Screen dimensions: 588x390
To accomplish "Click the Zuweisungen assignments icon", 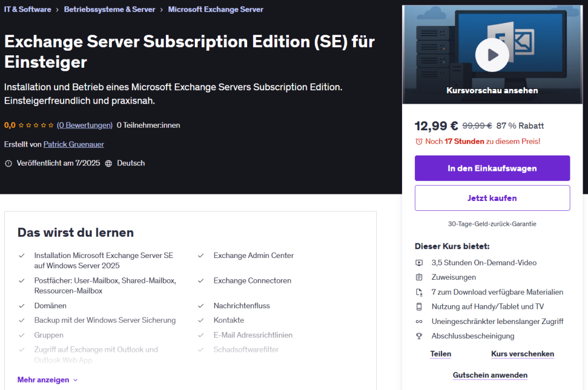I will (x=419, y=277).
